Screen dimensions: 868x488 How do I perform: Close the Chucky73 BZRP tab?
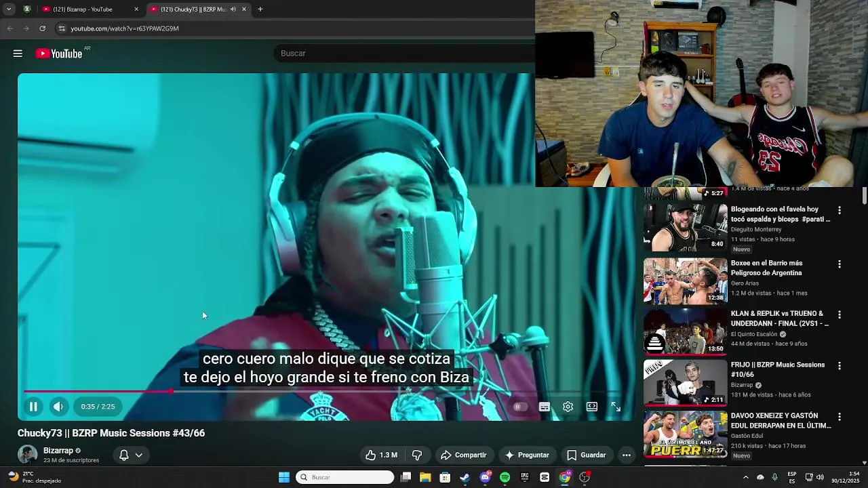point(244,9)
